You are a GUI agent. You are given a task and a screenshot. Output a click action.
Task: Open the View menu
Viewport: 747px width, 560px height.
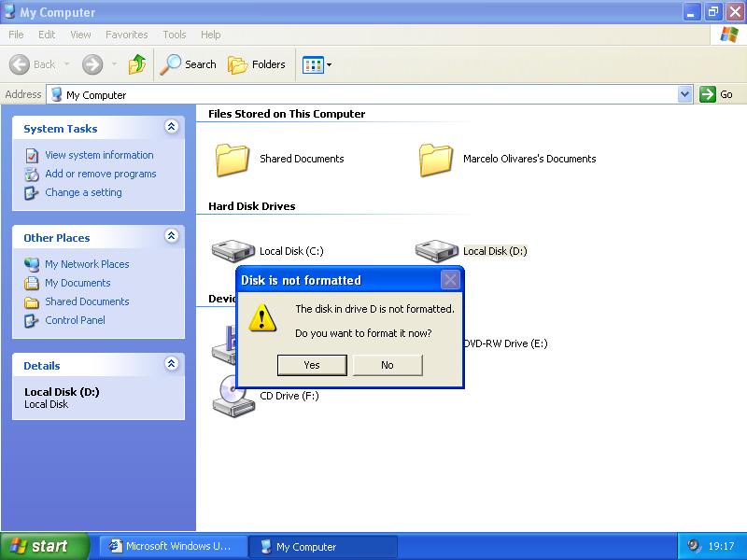tap(80, 35)
